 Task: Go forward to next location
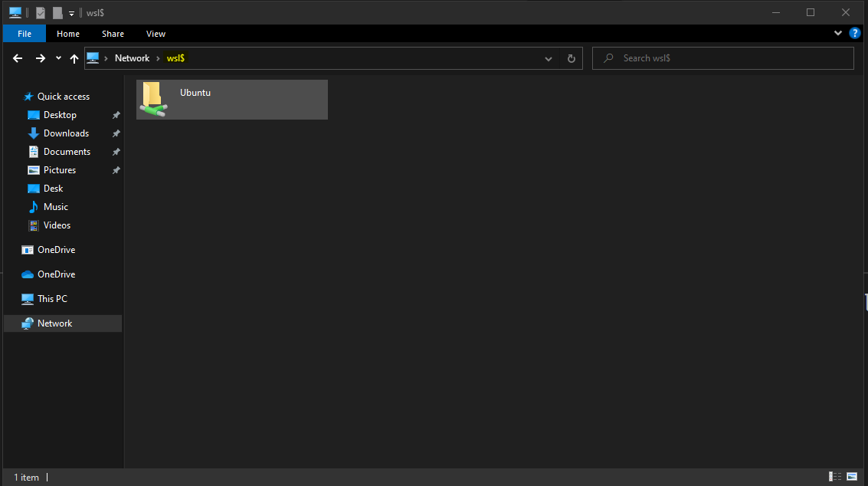(x=41, y=58)
